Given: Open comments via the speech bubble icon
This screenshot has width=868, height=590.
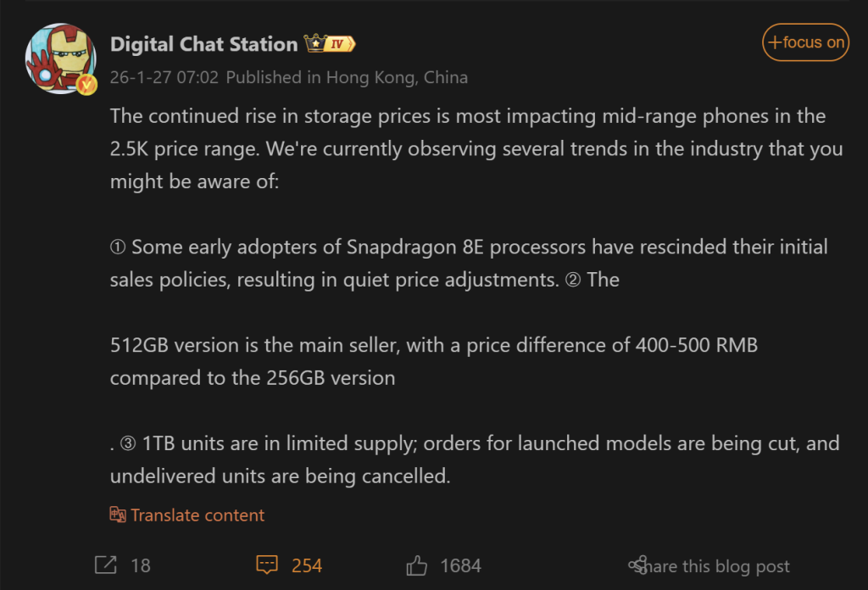Looking at the screenshot, I should [267, 565].
